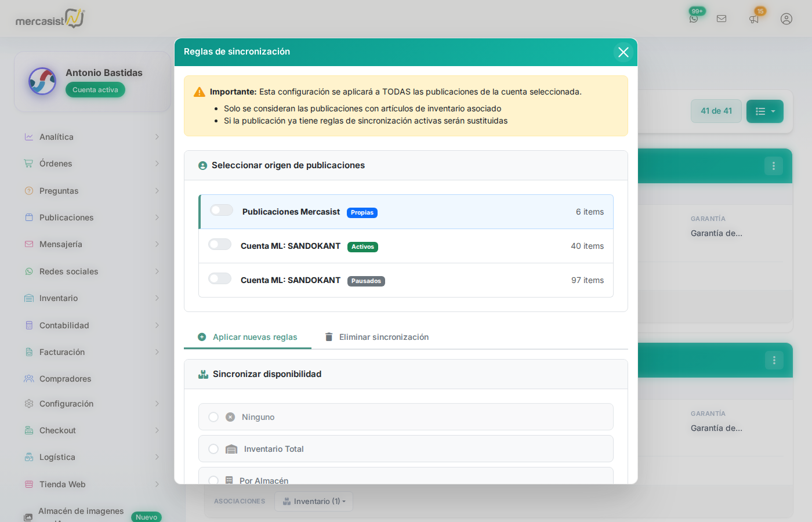This screenshot has height=522, width=812.
Task: Close the Reglas de sincronización dialog
Action: click(623, 52)
